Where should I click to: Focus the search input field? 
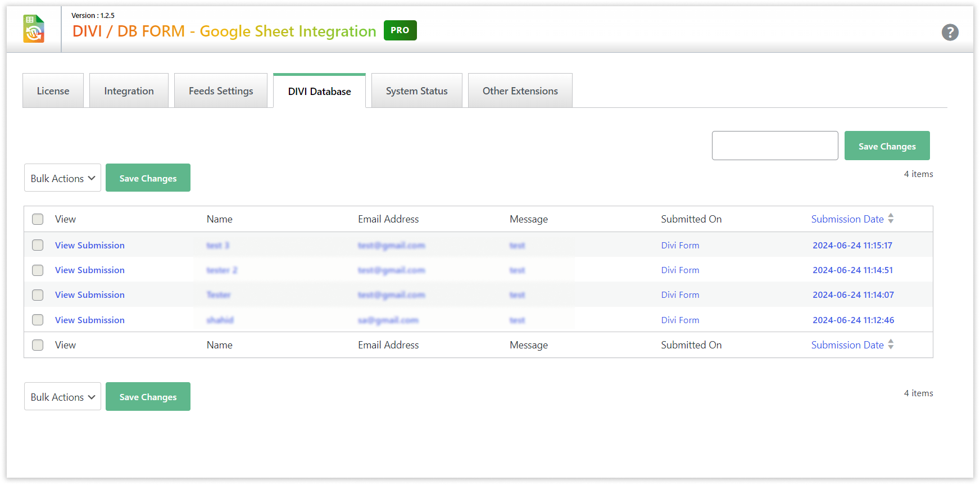point(774,146)
